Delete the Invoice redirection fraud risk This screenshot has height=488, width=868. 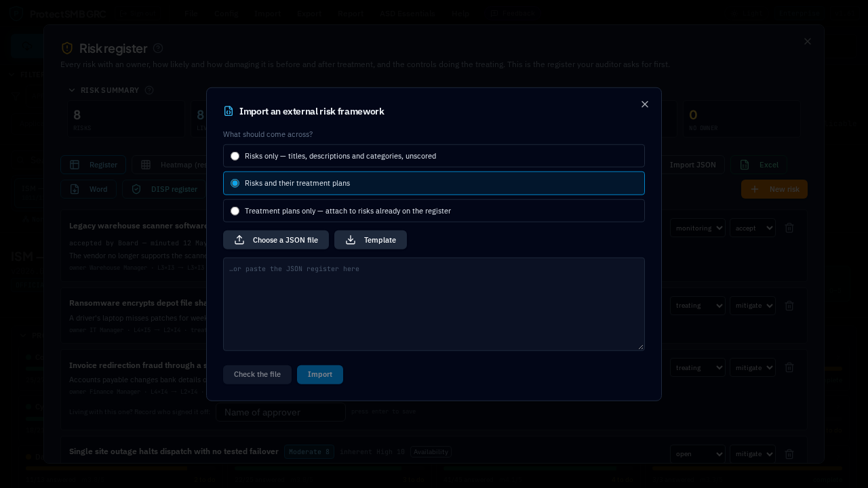[x=789, y=367]
